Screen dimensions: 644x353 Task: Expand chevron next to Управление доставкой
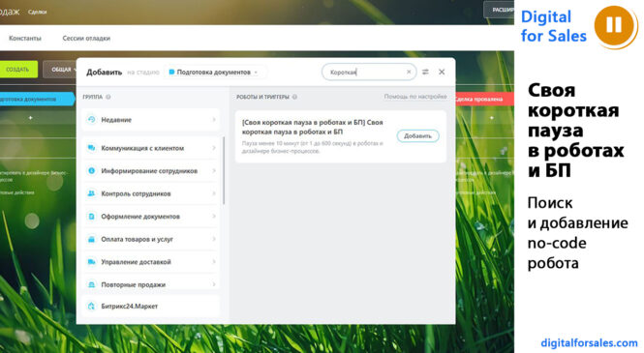coord(214,262)
